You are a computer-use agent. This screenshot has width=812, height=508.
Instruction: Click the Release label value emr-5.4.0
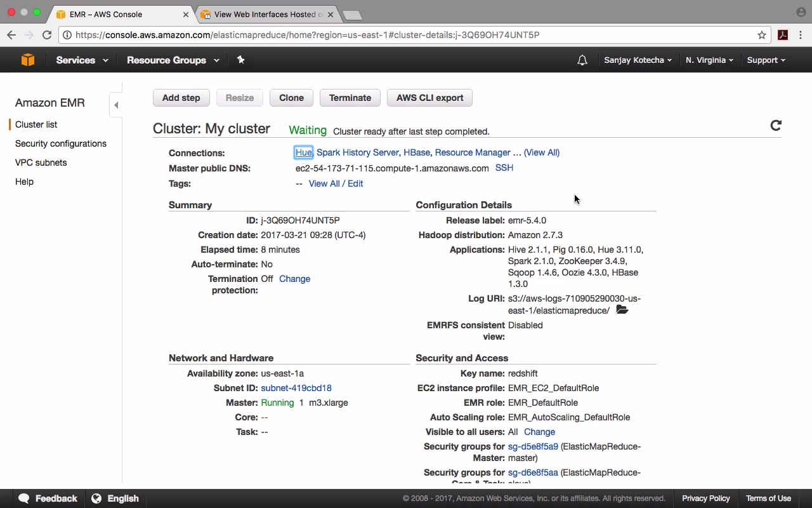point(527,220)
